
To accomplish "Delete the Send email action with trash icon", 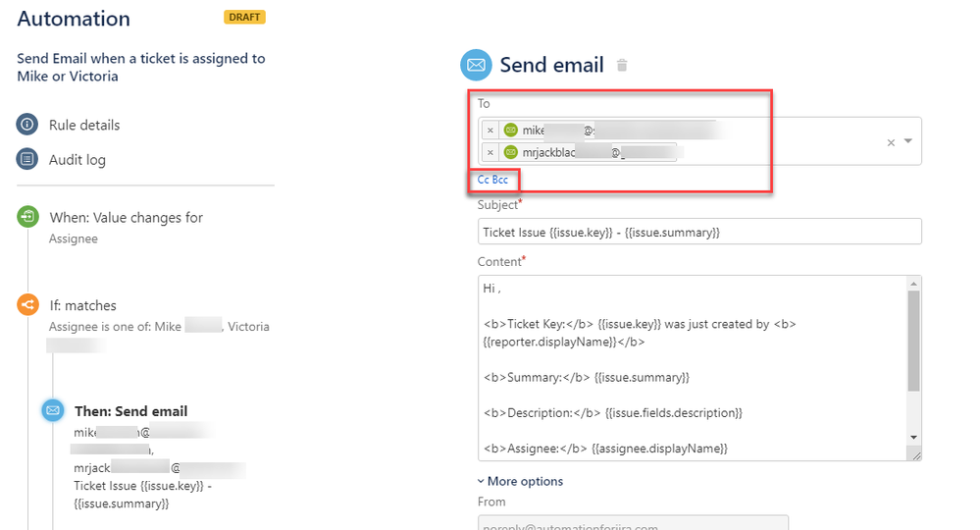I will [x=622, y=65].
